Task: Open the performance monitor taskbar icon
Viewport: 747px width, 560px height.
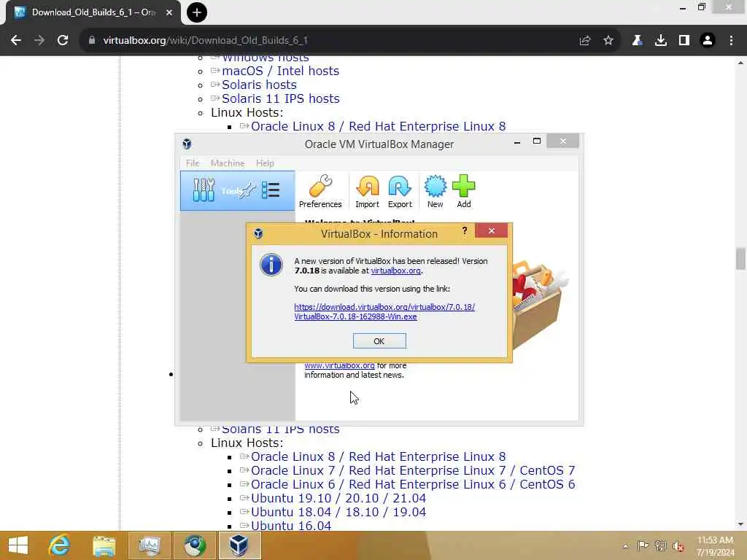Action: coord(150,545)
